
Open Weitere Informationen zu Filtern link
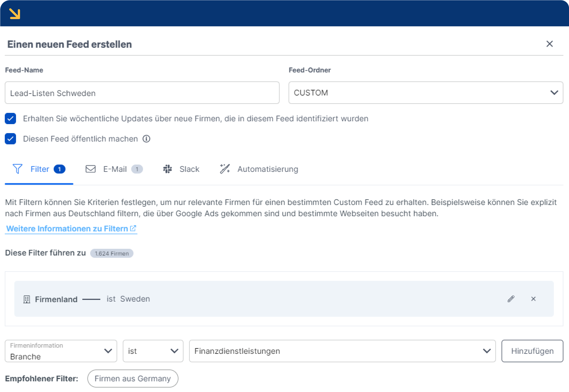point(71,229)
